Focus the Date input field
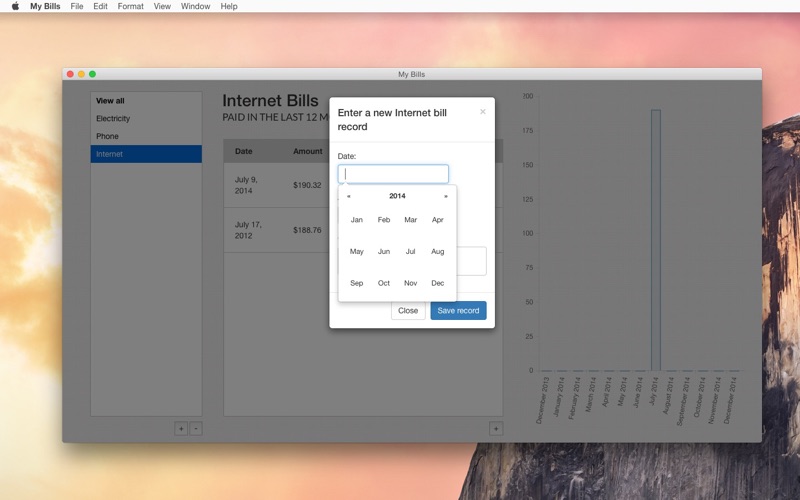Image resolution: width=800 pixels, height=500 pixels. (393, 174)
